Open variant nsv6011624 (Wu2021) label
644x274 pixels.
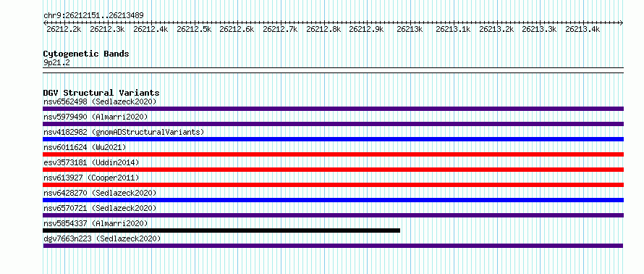pyautogui.click(x=85, y=147)
